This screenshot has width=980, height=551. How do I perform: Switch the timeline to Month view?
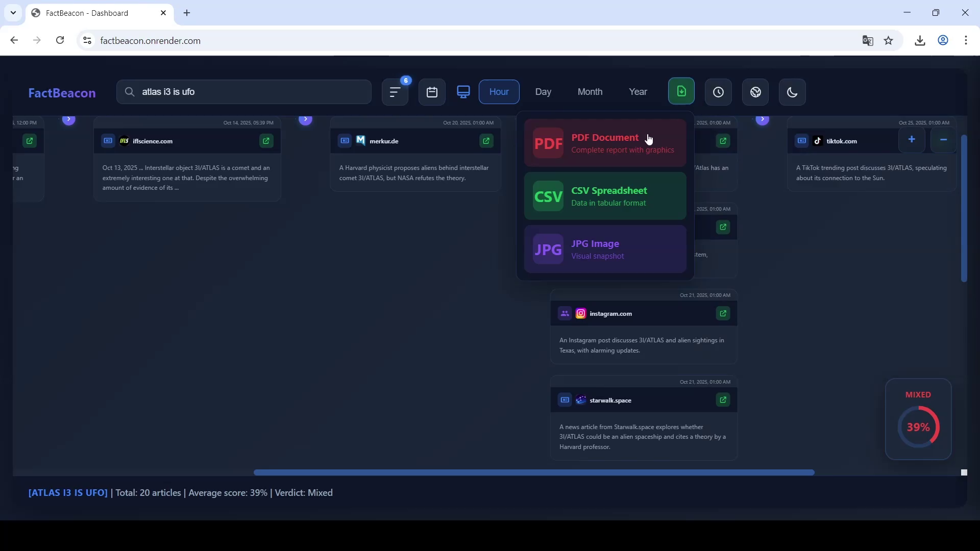point(590,92)
